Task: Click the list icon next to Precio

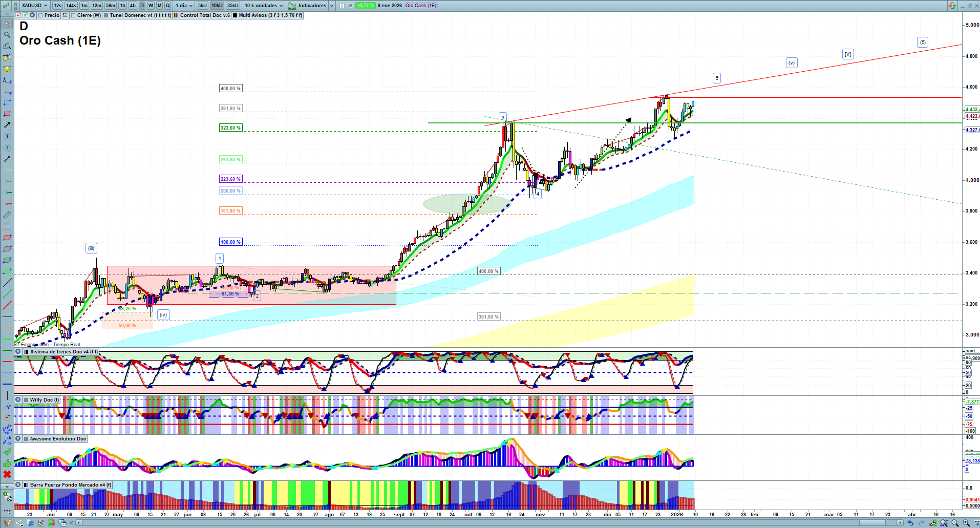Action: click(x=65, y=15)
